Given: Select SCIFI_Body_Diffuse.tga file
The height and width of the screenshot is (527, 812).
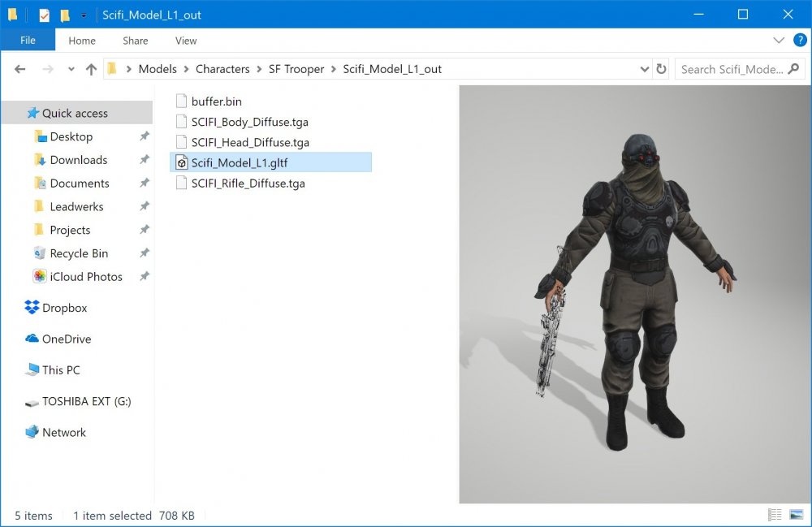Looking at the screenshot, I should [x=249, y=122].
